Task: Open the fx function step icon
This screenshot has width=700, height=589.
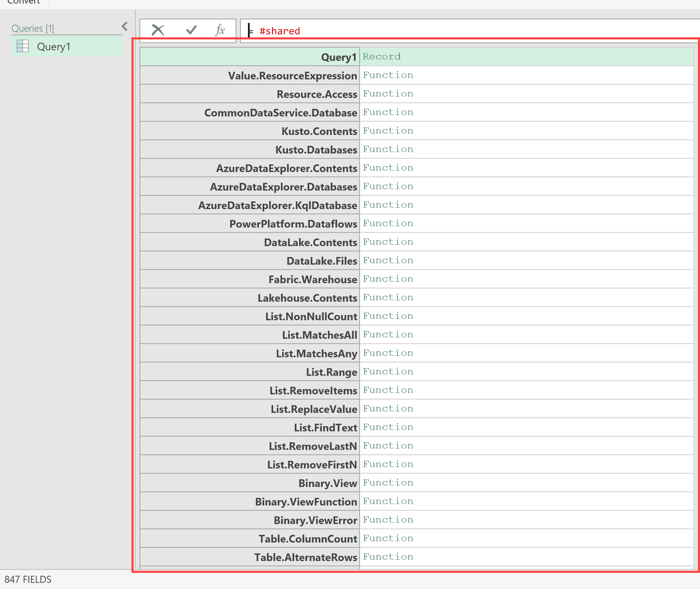Action: click(220, 30)
